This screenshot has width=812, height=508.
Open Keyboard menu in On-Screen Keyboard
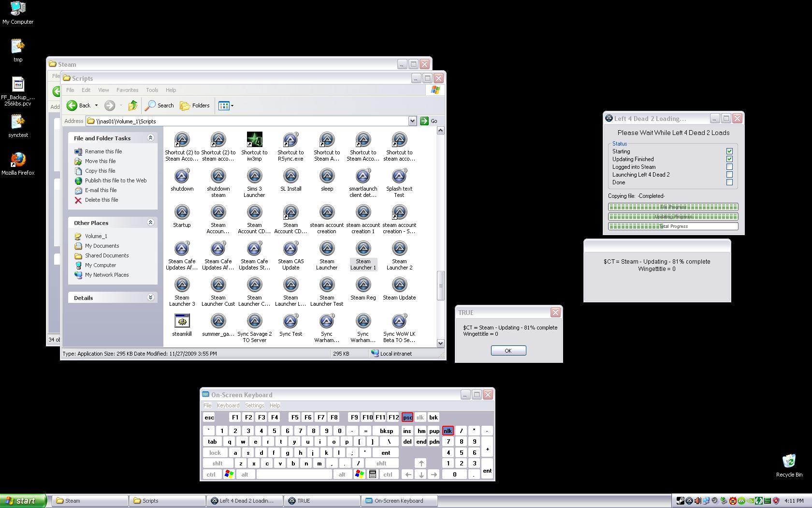point(228,405)
